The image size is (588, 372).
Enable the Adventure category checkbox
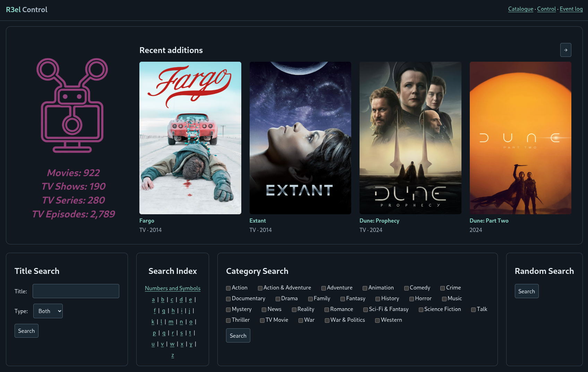coord(323,288)
